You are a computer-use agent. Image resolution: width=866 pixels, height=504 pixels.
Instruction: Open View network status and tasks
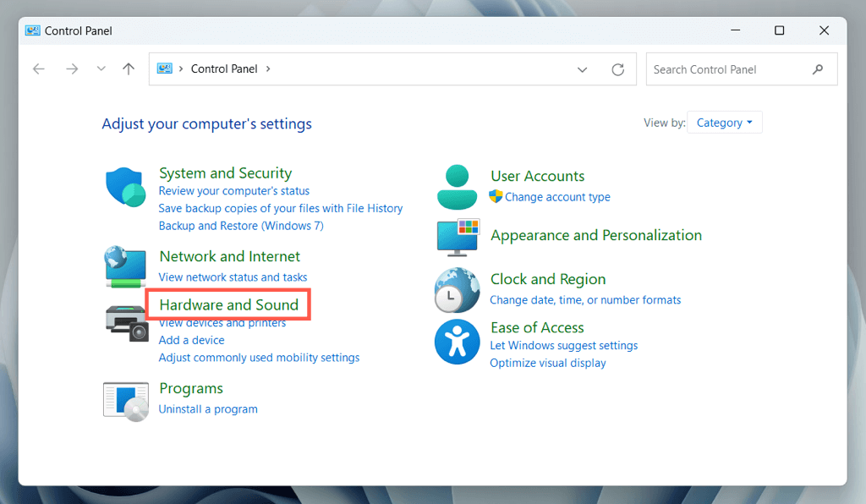(x=233, y=277)
